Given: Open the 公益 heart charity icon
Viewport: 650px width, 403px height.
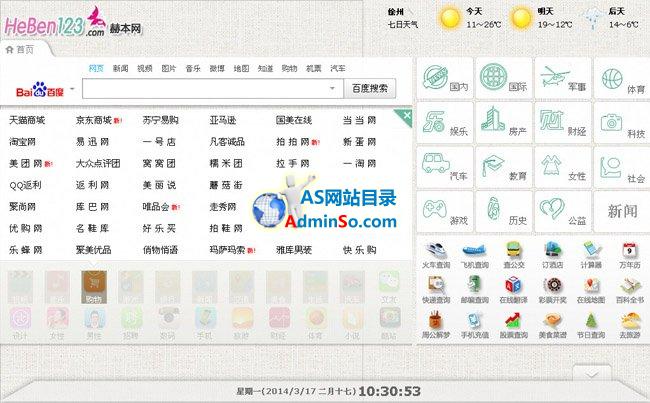Looking at the screenshot, I should [563, 211].
